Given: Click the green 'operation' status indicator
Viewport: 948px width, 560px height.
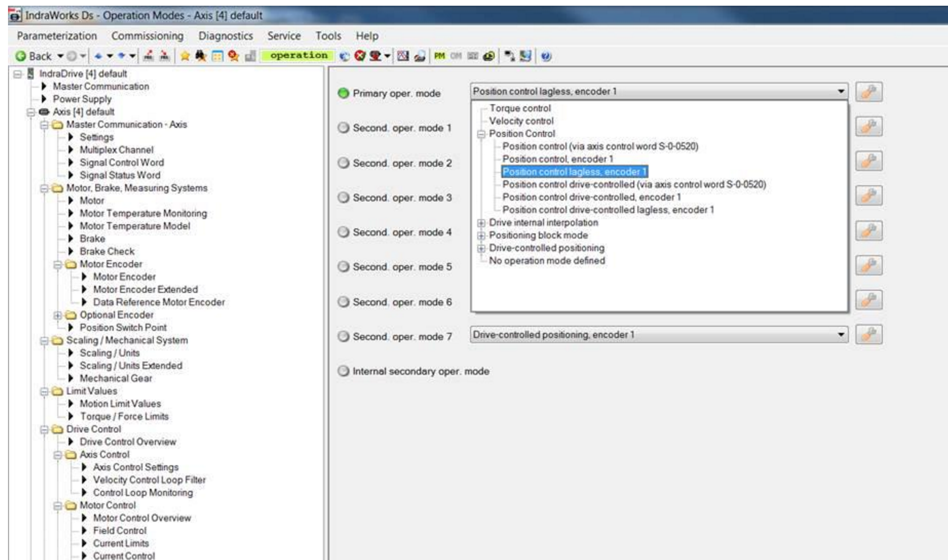Looking at the screenshot, I should click(298, 56).
